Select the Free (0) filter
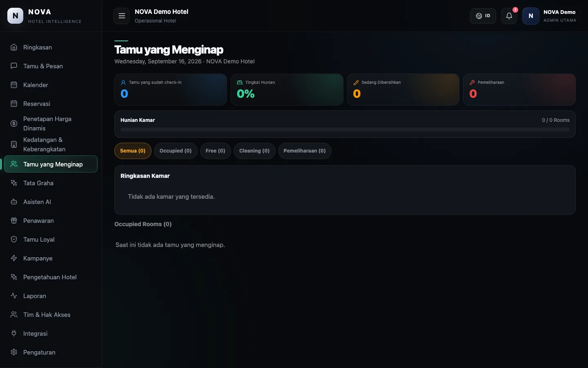 pyautogui.click(x=215, y=151)
